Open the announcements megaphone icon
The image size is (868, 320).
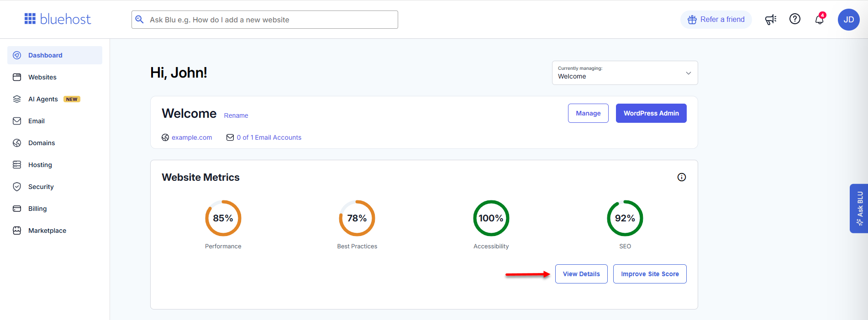(x=771, y=20)
